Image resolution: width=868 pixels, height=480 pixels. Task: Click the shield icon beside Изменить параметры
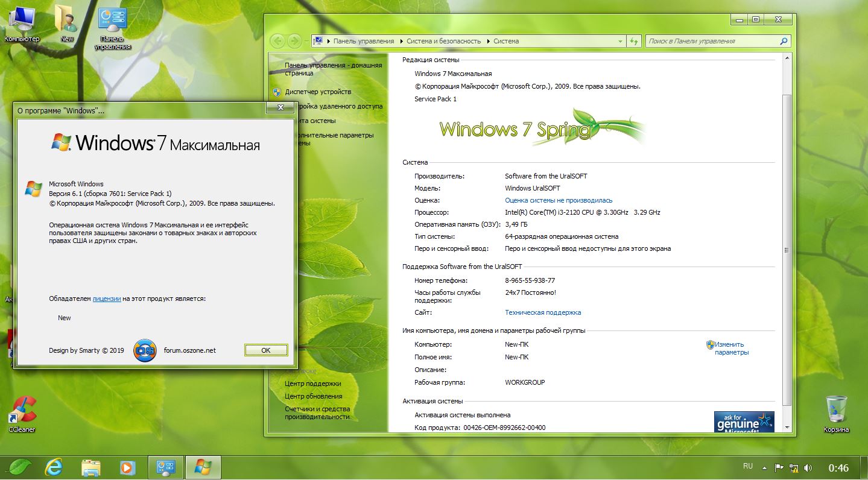coord(710,345)
